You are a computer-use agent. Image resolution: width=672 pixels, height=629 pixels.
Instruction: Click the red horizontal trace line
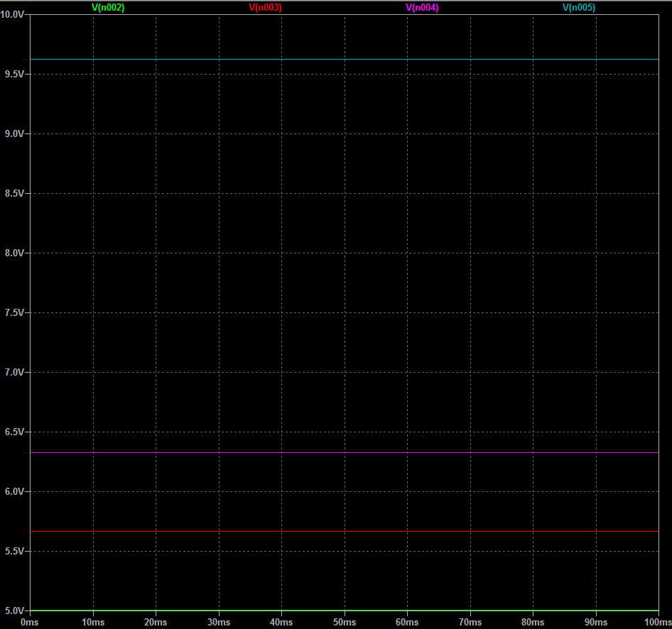[345, 531]
